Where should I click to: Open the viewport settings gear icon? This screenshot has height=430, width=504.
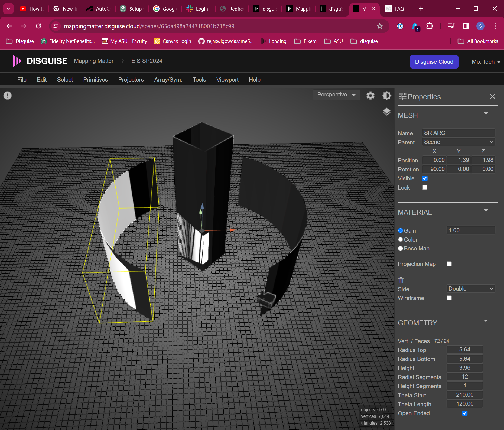pos(370,95)
